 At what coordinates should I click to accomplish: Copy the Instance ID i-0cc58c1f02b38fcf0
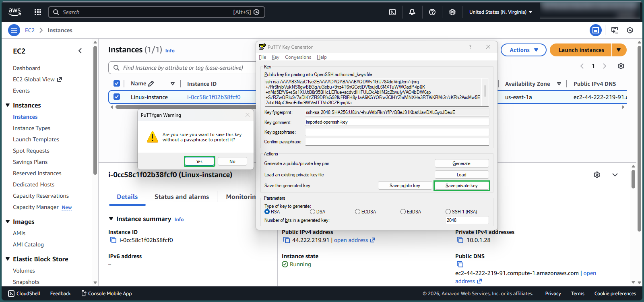pyautogui.click(x=113, y=240)
